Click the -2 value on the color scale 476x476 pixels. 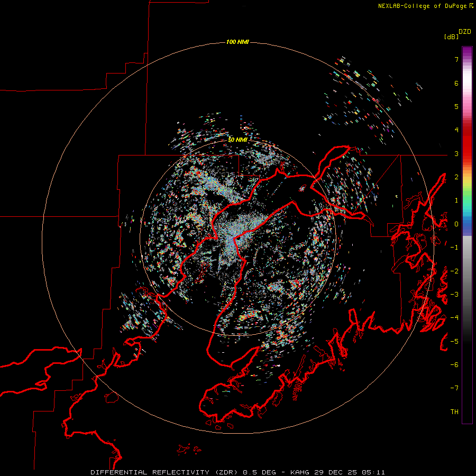[x=454, y=271]
